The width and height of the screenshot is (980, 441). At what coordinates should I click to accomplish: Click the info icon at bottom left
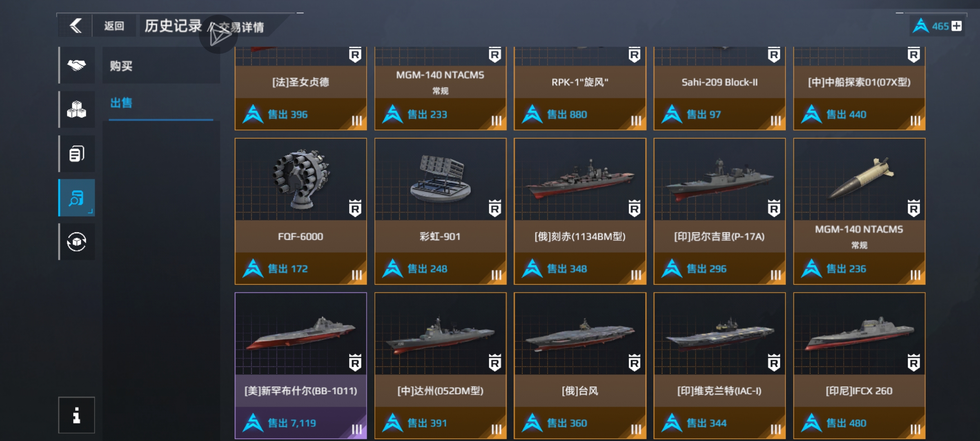76,415
